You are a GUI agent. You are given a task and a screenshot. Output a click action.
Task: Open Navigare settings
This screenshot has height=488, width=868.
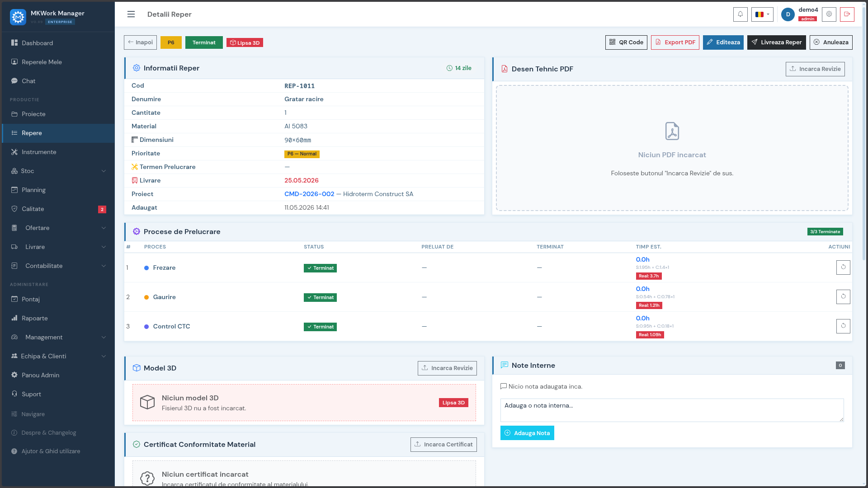click(58, 414)
